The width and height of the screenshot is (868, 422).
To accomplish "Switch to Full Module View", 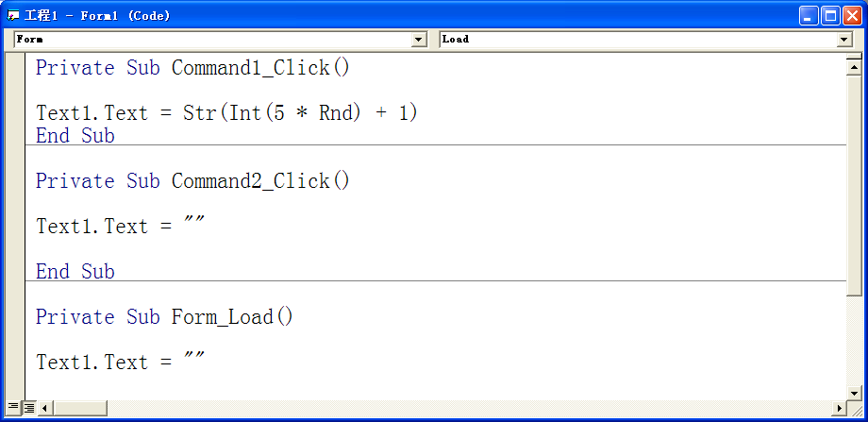I will tap(29, 409).
